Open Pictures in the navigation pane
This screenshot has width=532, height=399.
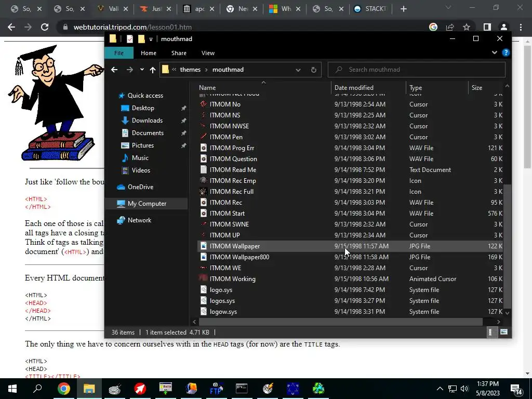pyautogui.click(x=142, y=145)
